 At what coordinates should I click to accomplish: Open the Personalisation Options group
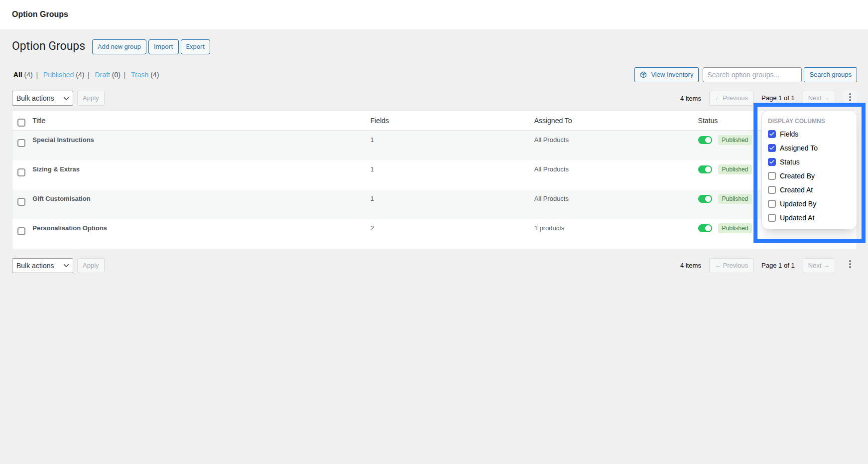(70, 228)
